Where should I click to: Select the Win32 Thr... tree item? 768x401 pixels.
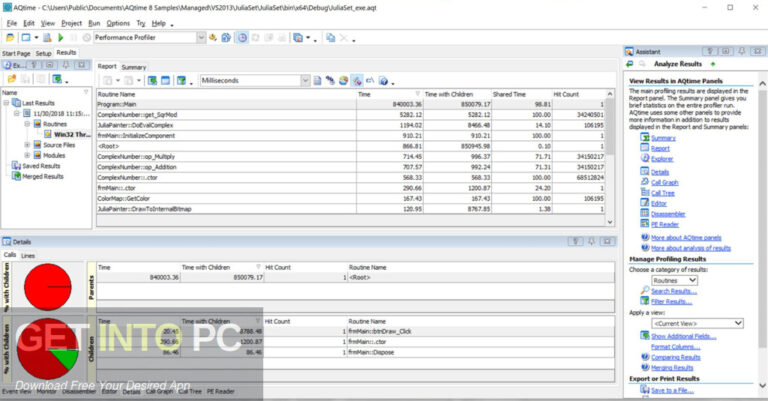pos(72,135)
